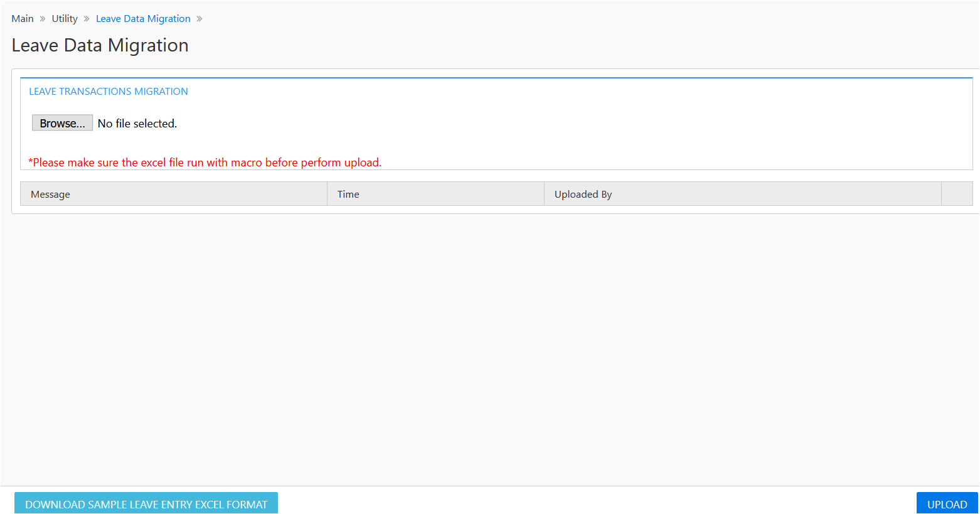Select the Leave Transactions Migration tab heading
Image resolution: width=980 pixels, height=514 pixels.
click(x=109, y=92)
